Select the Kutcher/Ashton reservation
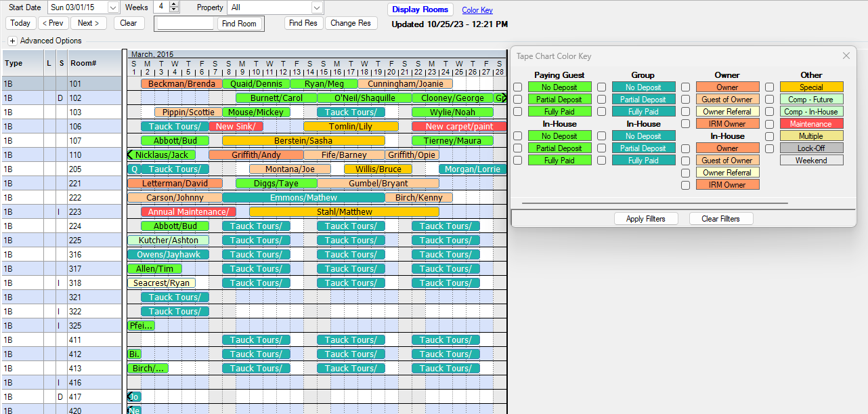Image resolution: width=868 pixels, height=414 pixels. click(168, 241)
